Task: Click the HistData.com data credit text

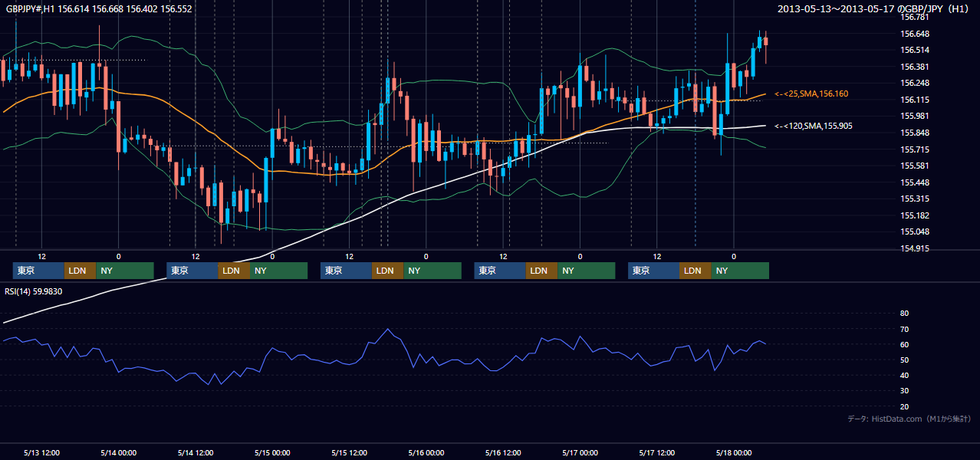Action: 909,419
